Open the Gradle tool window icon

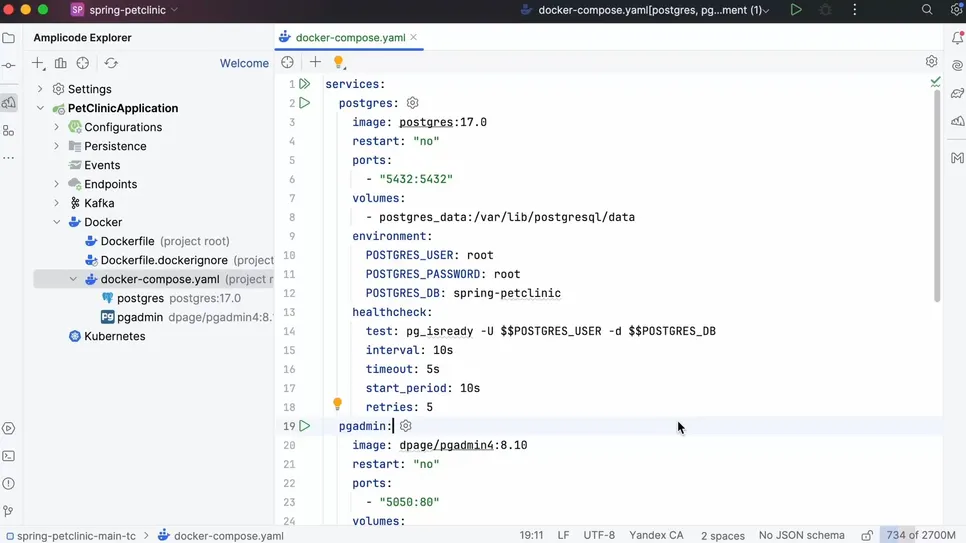point(957,93)
